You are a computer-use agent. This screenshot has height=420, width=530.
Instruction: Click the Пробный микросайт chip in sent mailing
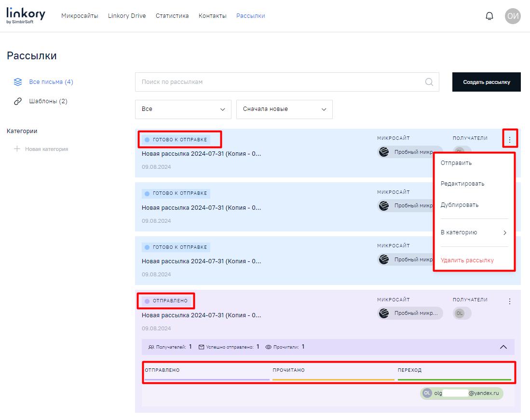410,313
